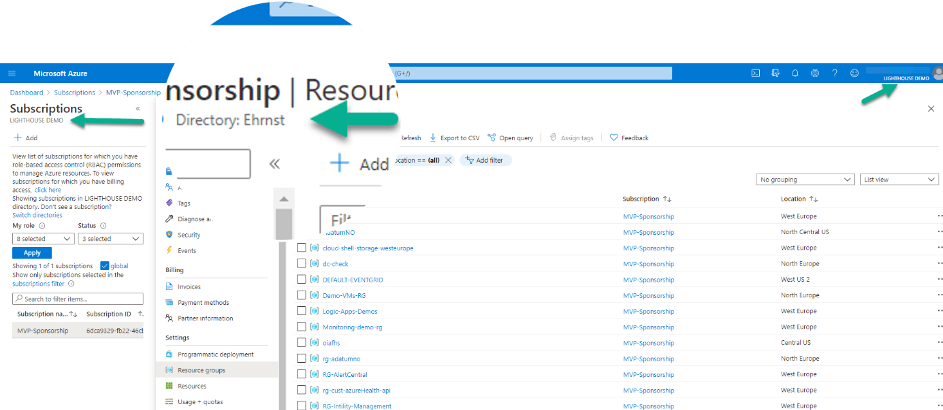Image resolution: width=943 pixels, height=410 pixels.
Task: Check the Demo-VMs-RG row checkbox
Action: point(302,295)
